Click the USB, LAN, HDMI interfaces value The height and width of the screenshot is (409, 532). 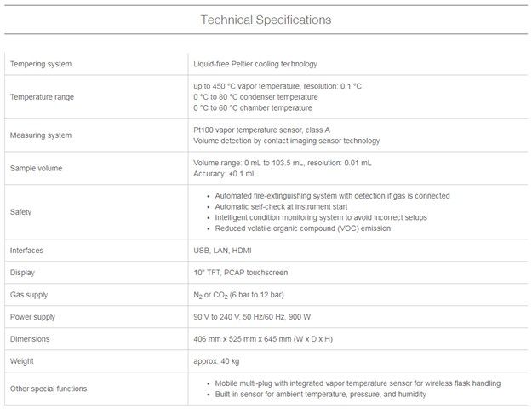click(x=222, y=251)
